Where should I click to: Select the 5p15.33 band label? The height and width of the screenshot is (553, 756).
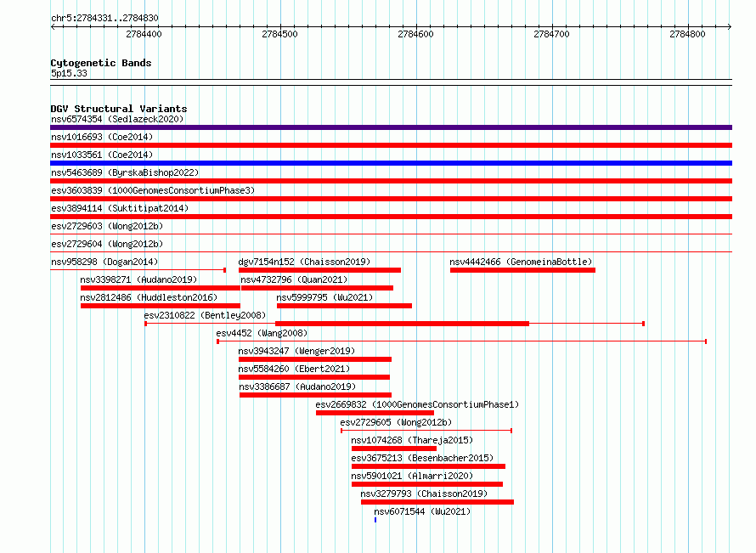pyautogui.click(x=69, y=73)
